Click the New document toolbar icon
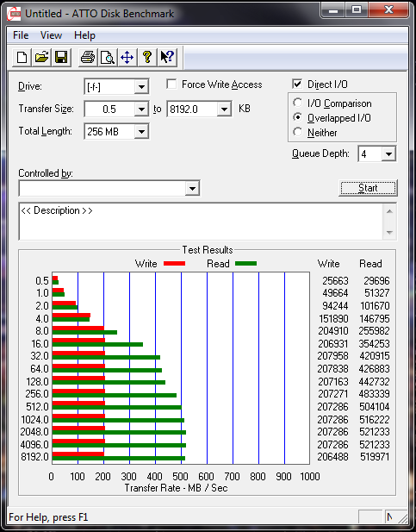Image resolution: width=416 pixels, height=532 pixels. tap(22, 57)
